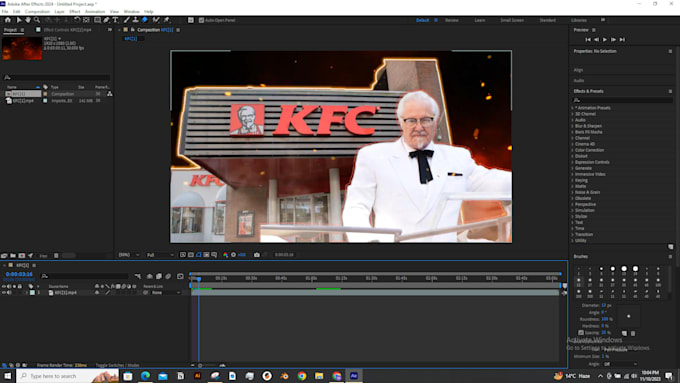
Task: Select the Rectangle shape tool
Action: pos(98,20)
